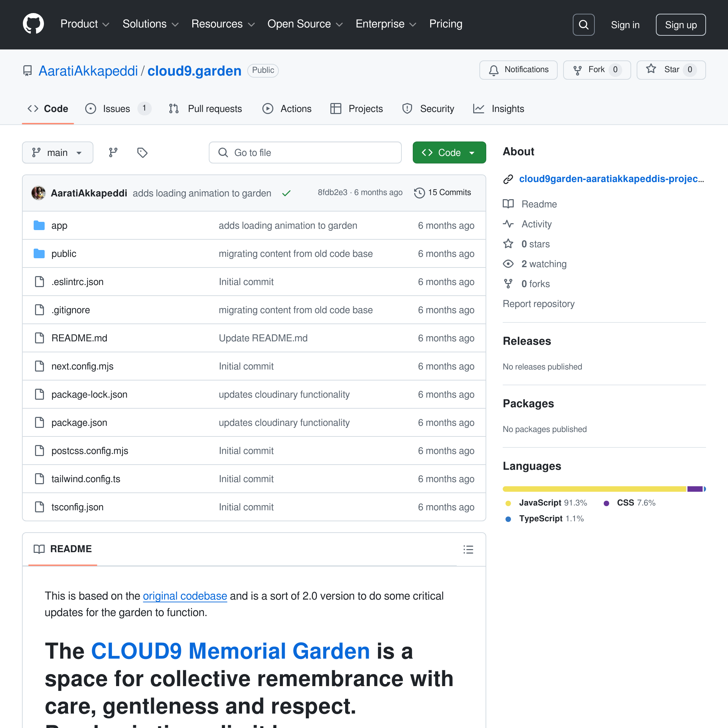Click the Go to file search field
The width and height of the screenshot is (728, 728).
305,152
